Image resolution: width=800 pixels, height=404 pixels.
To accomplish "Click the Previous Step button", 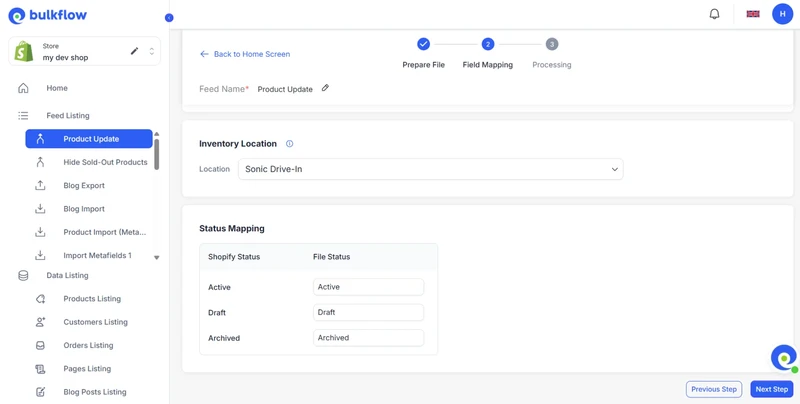I will click(x=714, y=389).
